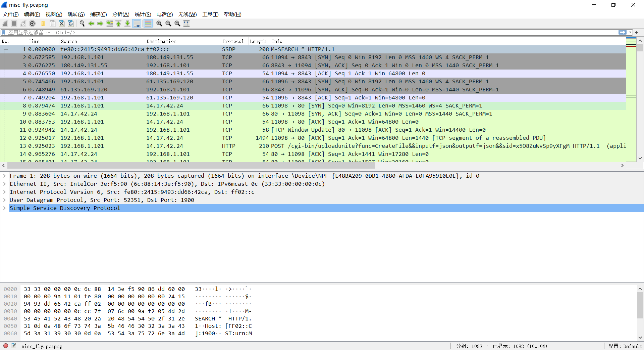Toggle packet list colorization rules
The height and width of the screenshot is (350, 644).
(148, 24)
